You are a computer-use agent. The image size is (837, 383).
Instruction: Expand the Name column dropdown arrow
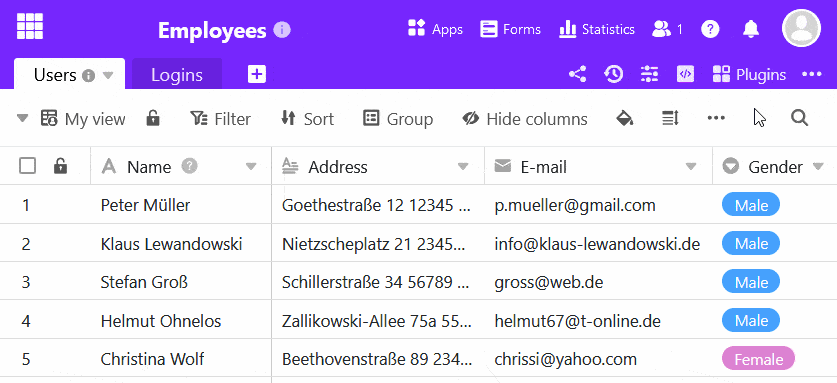pyautogui.click(x=251, y=167)
